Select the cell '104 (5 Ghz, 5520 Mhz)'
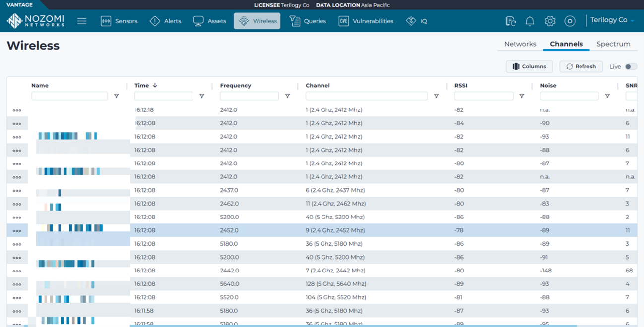644x327 pixels. [x=336, y=297]
